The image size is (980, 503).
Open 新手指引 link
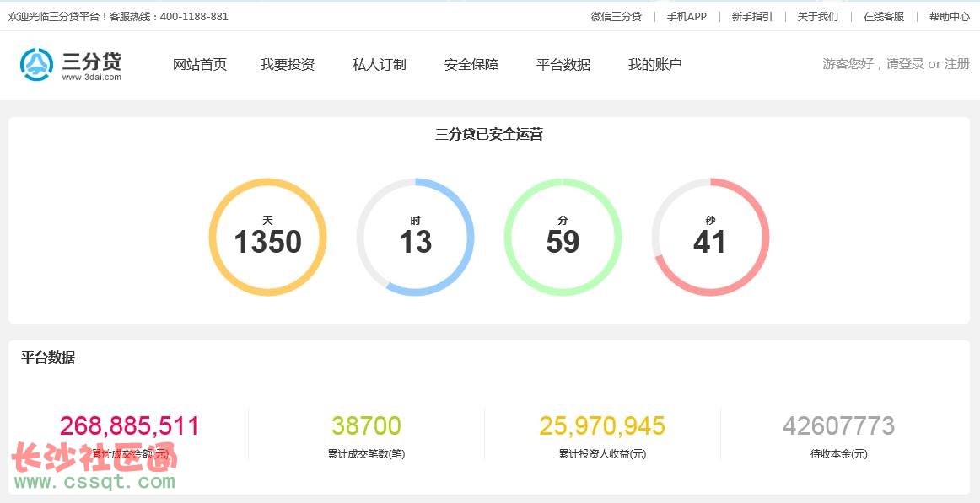(752, 17)
